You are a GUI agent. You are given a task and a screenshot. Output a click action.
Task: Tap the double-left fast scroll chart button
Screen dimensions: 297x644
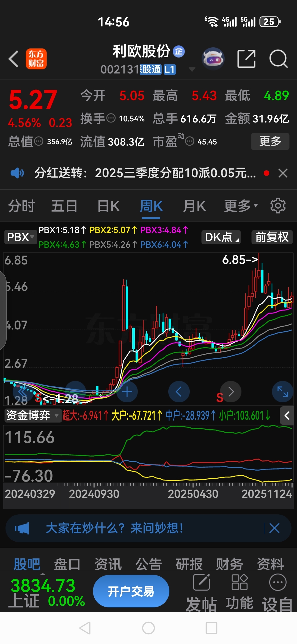pos(23,392)
